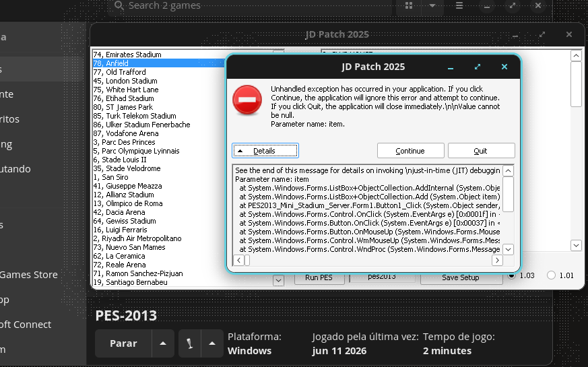Viewport: 588px width, 367px height.
Task: Collapse the Details disclosure button
Action: pyautogui.click(x=265, y=151)
